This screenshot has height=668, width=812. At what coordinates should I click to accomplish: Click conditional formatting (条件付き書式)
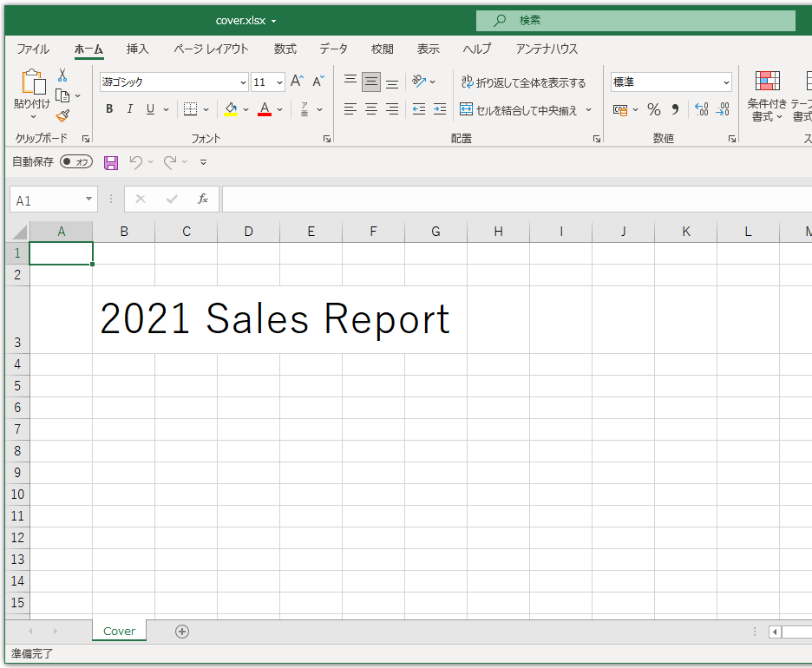click(x=767, y=97)
